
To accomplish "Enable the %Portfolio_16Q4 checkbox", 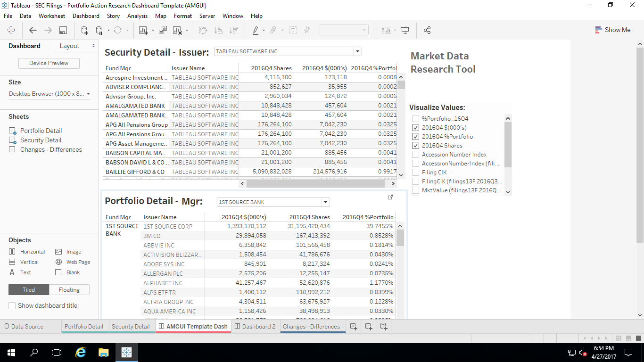I will coord(415,119).
